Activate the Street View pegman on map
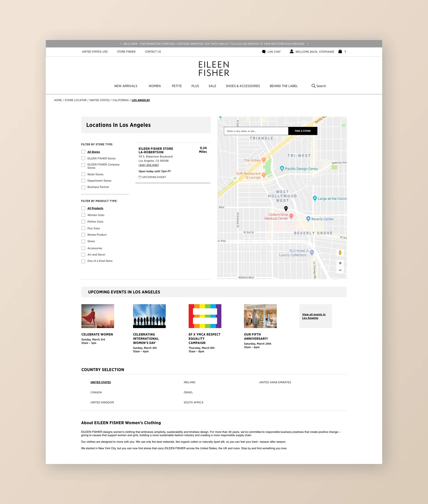The width and height of the screenshot is (428, 504). coord(340,252)
